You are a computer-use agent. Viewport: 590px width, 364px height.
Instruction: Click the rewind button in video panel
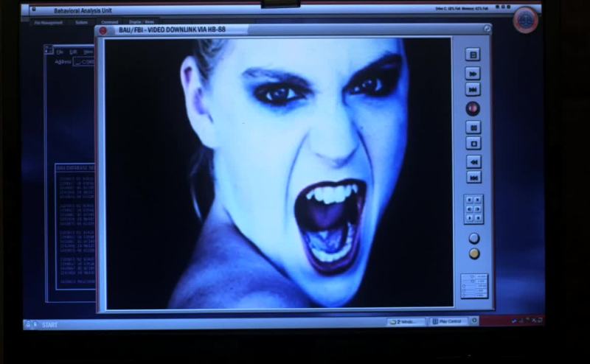point(473,161)
